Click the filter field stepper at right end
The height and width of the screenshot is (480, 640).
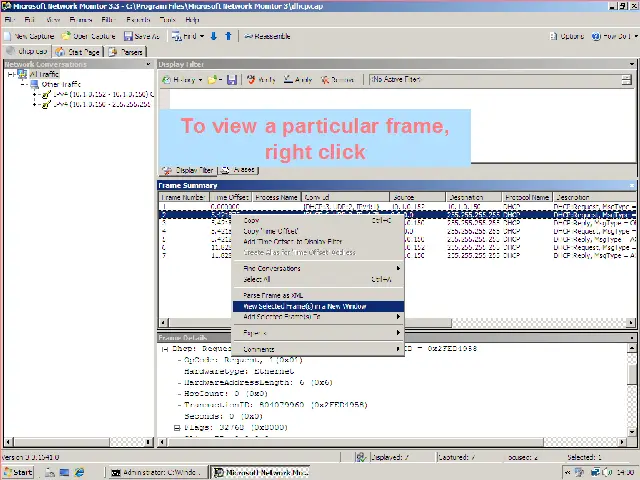(x=627, y=80)
